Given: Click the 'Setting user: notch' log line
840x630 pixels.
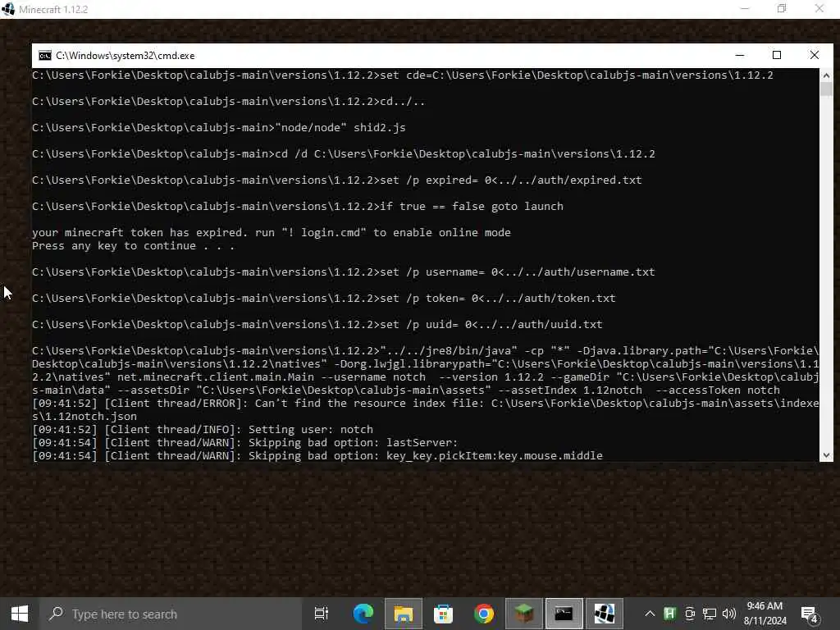Looking at the screenshot, I should click(x=203, y=430).
